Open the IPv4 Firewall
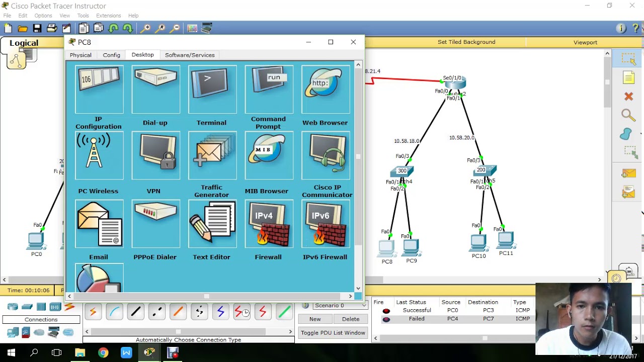 (269, 224)
